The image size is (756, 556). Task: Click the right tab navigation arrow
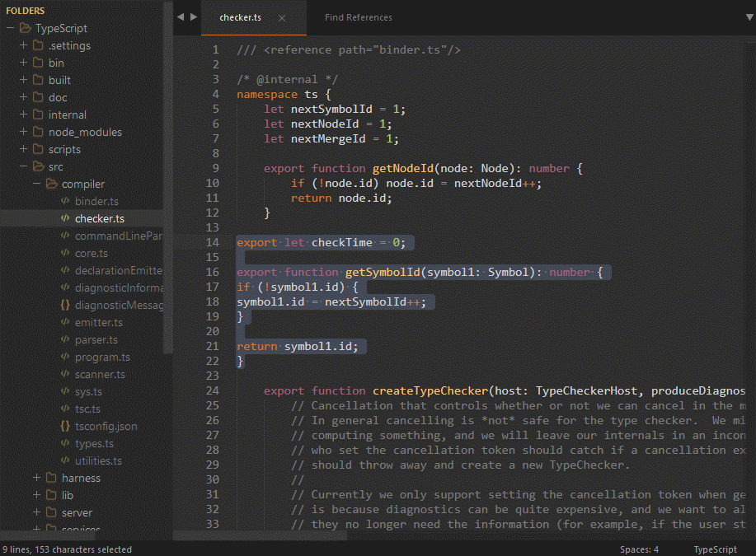tap(194, 17)
